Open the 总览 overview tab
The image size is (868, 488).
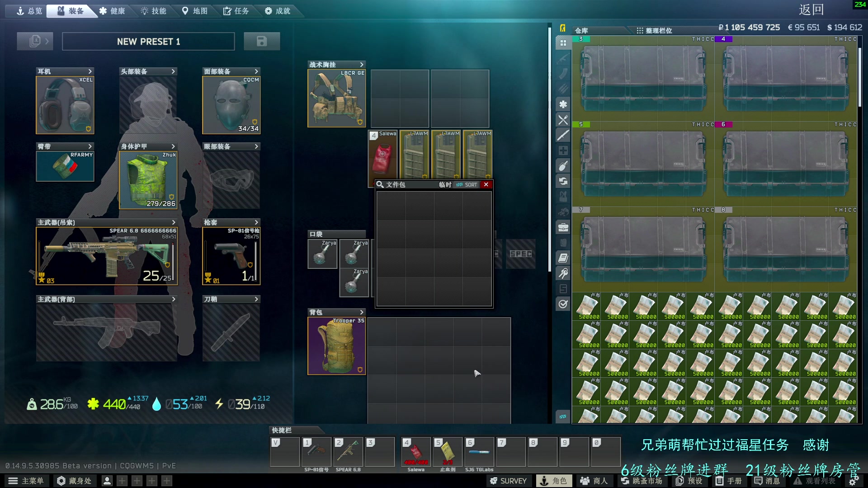(29, 11)
